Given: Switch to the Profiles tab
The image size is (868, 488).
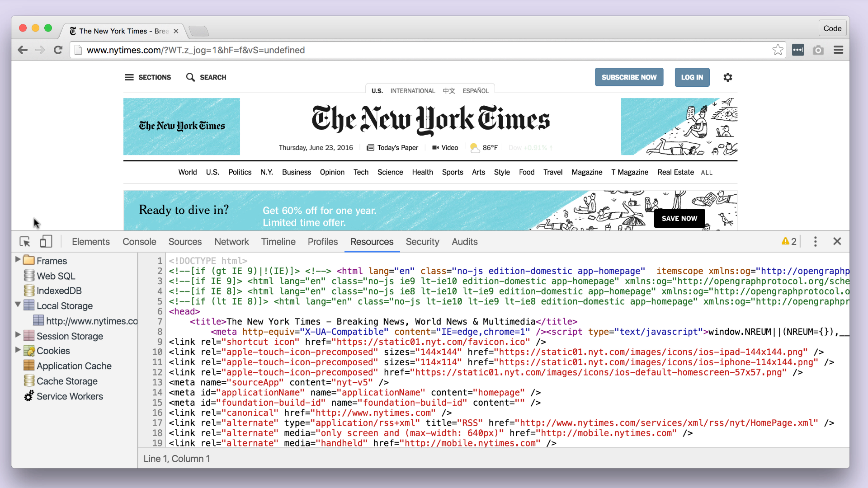Looking at the screenshot, I should [323, 242].
